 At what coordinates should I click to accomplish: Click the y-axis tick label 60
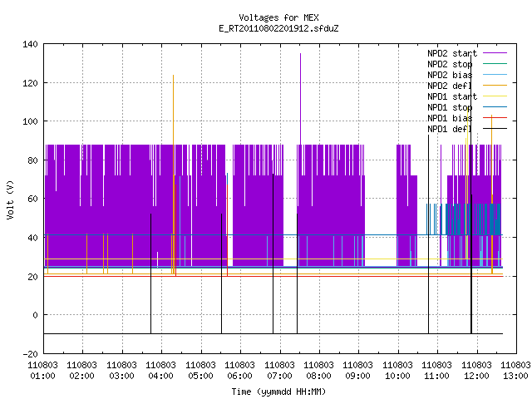(x=32, y=199)
